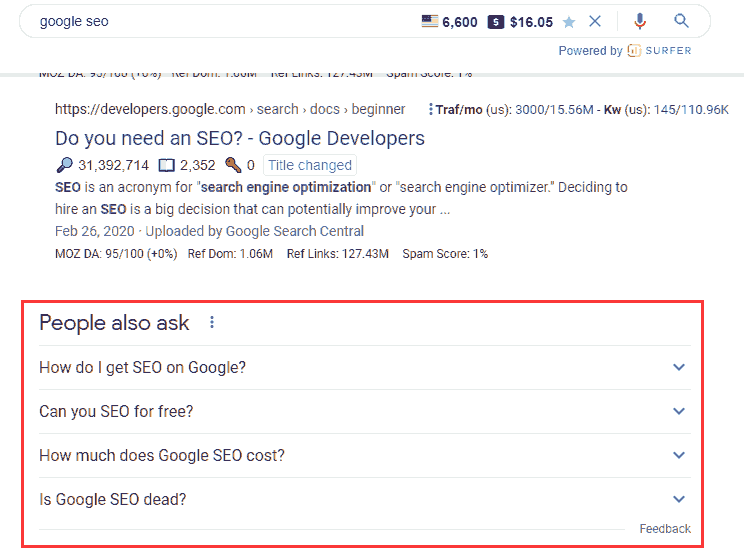The height and width of the screenshot is (557, 744).
Task: Click the developers.google.com breadcrumb URL
Action: pyautogui.click(x=230, y=109)
